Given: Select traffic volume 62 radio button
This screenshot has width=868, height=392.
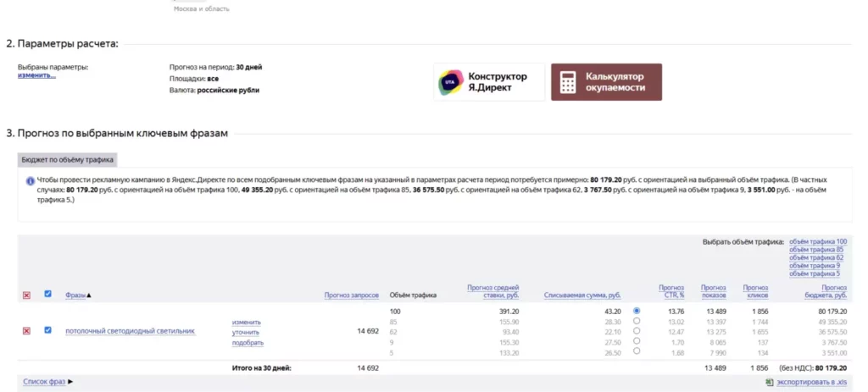Looking at the screenshot, I should (x=637, y=331).
